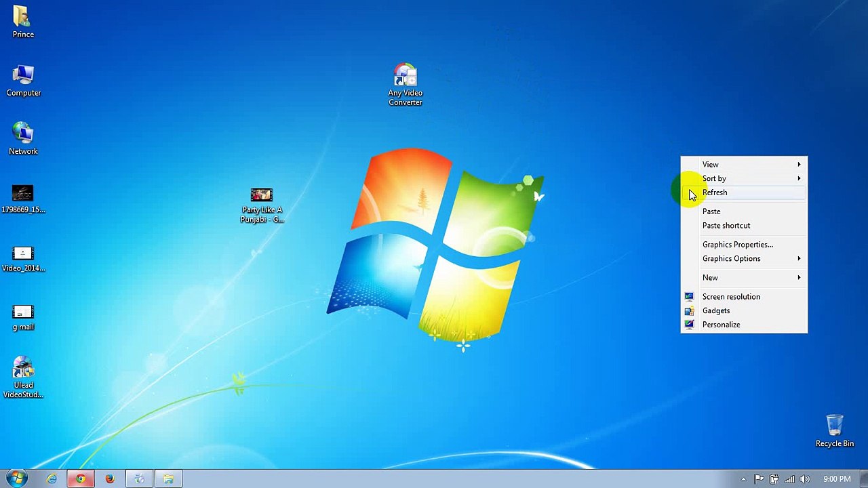Viewport: 868px width, 488px height.
Task: Launch Internet Explorer from the taskbar
Action: coord(52,479)
